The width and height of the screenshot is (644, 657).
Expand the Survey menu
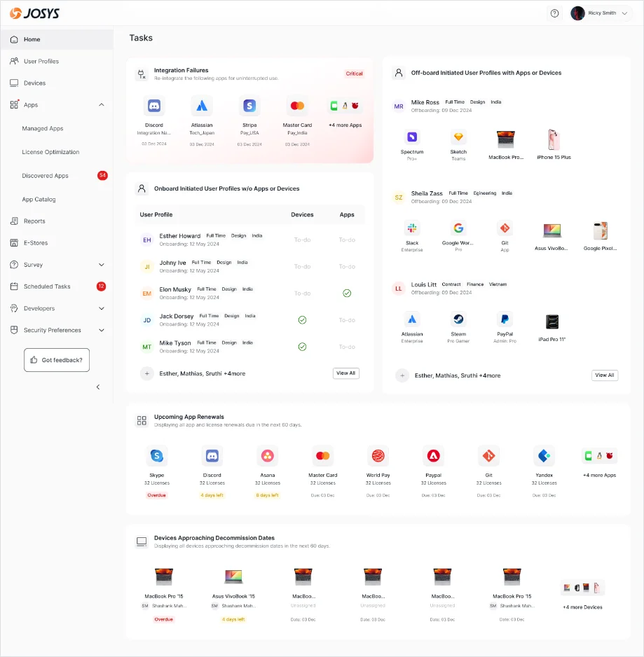pos(102,265)
